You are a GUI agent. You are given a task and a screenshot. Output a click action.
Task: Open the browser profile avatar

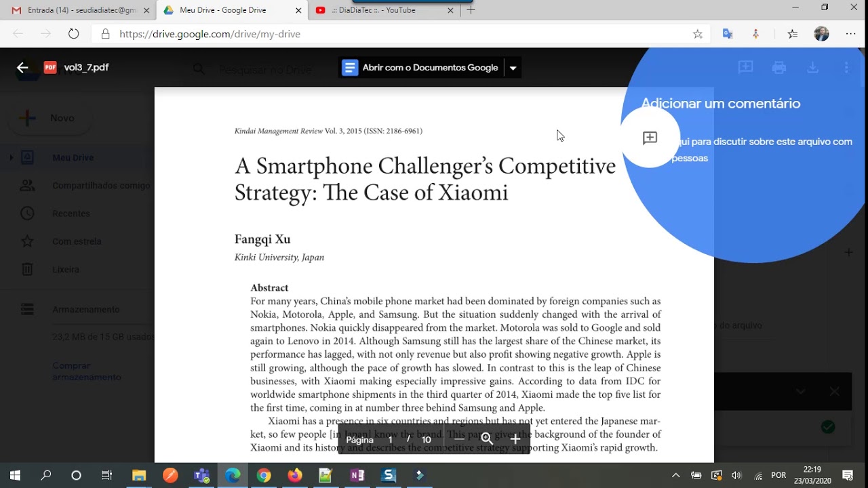(821, 34)
